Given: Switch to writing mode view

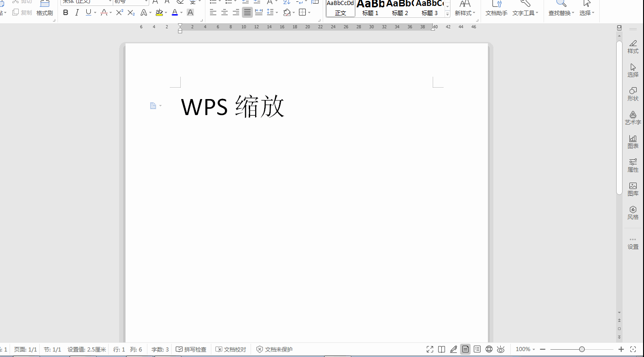Looking at the screenshot, I should pos(454,349).
